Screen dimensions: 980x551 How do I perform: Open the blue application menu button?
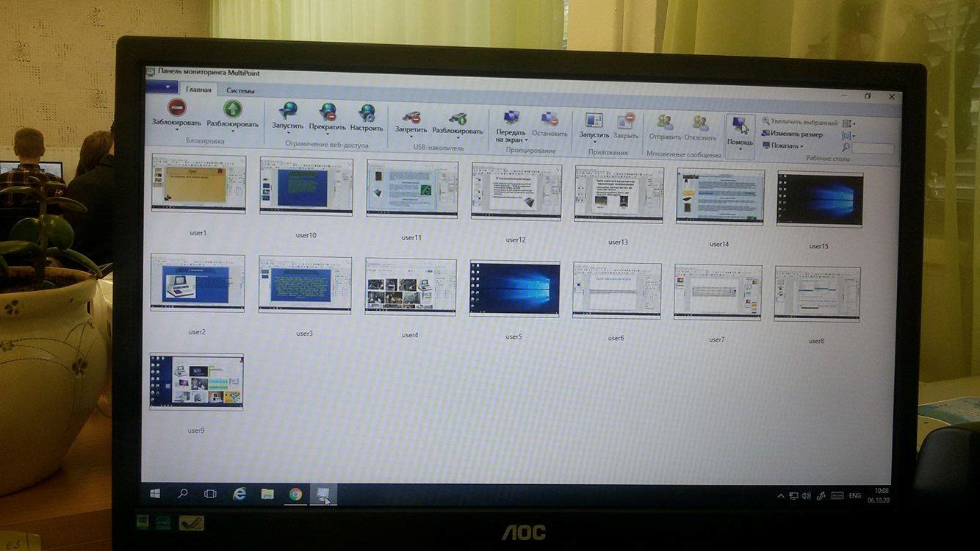162,87
